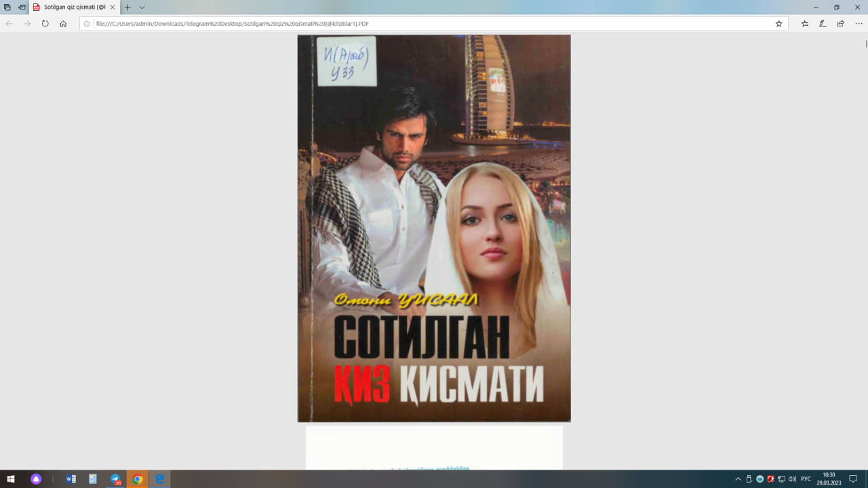Share this page
The width and height of the screenshot is (868, 488).
pyautogui.click(x=841, y=23)
